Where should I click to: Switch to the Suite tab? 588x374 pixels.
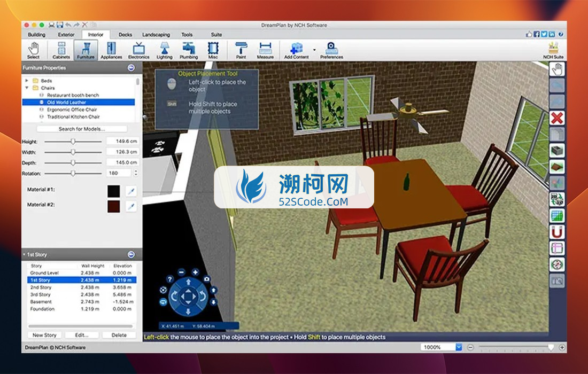pyautogui.click(x=216, y=35)
